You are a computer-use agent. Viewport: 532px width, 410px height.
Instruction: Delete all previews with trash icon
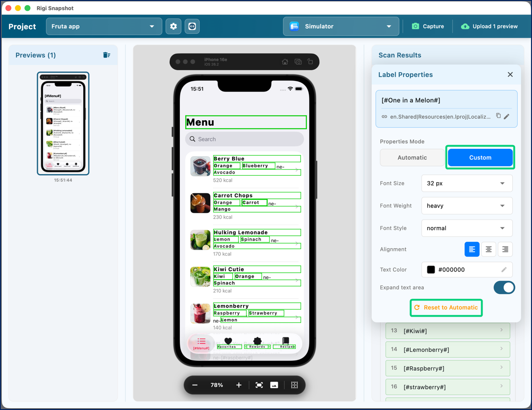click(x=106, y=55)
